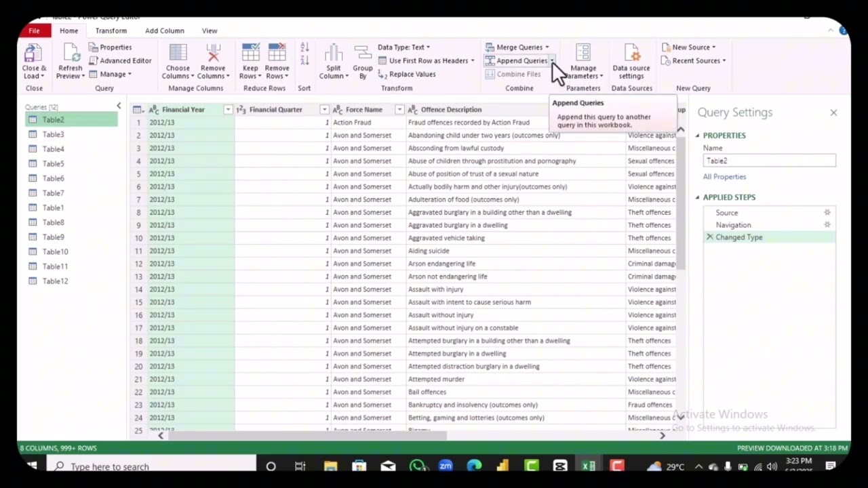
Task: Click the Remove Rows icon
Action: click(x=277, y=54)
